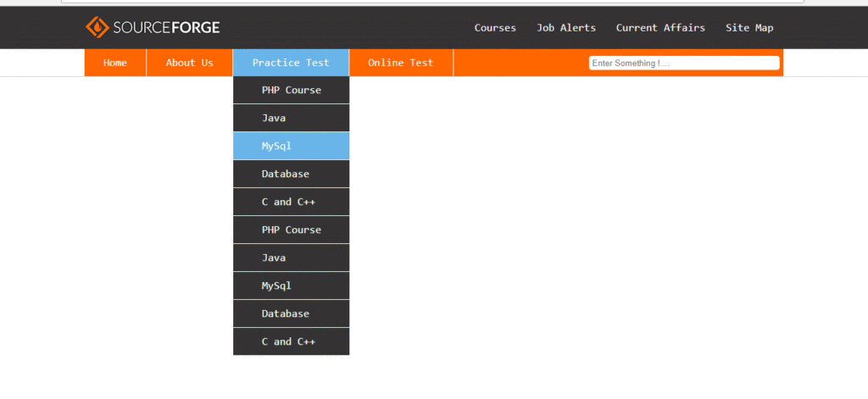Select the Home menu item

point(115,63)
